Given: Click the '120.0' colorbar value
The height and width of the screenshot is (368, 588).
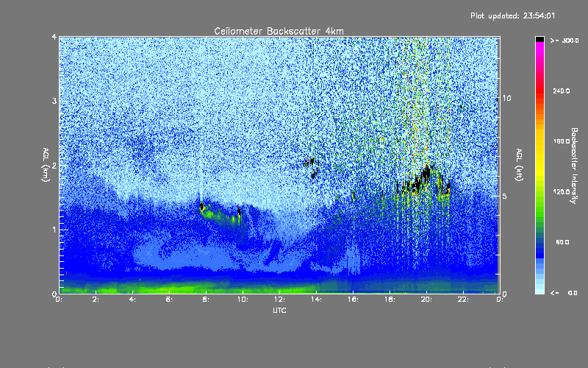Looking at the screenshot, I should tap(562, 192).
